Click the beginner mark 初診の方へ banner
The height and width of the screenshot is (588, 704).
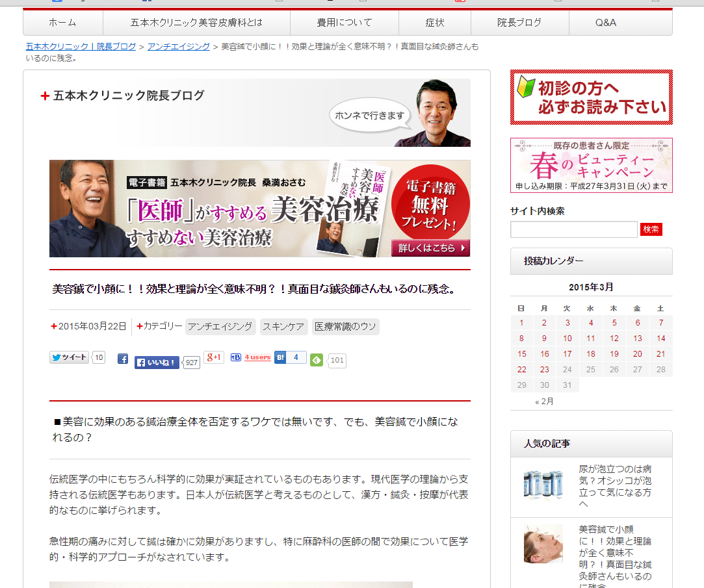(591, 97)
